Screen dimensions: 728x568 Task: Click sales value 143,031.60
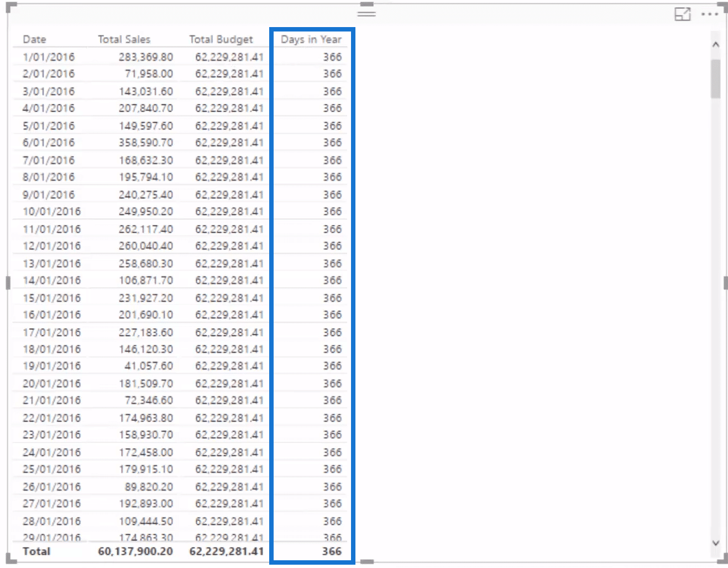pos(145,91)
